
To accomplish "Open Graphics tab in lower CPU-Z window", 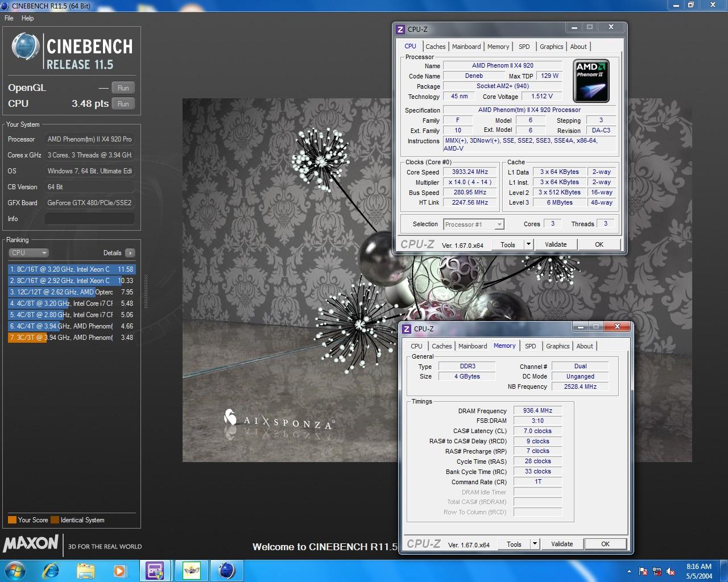I will coord(558,346).
